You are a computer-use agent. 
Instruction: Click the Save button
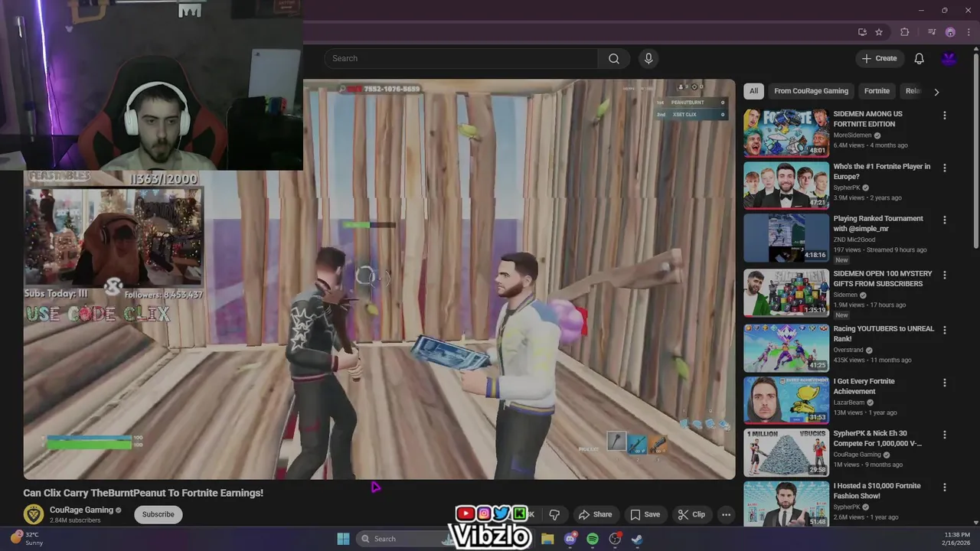tap(645, 514)
